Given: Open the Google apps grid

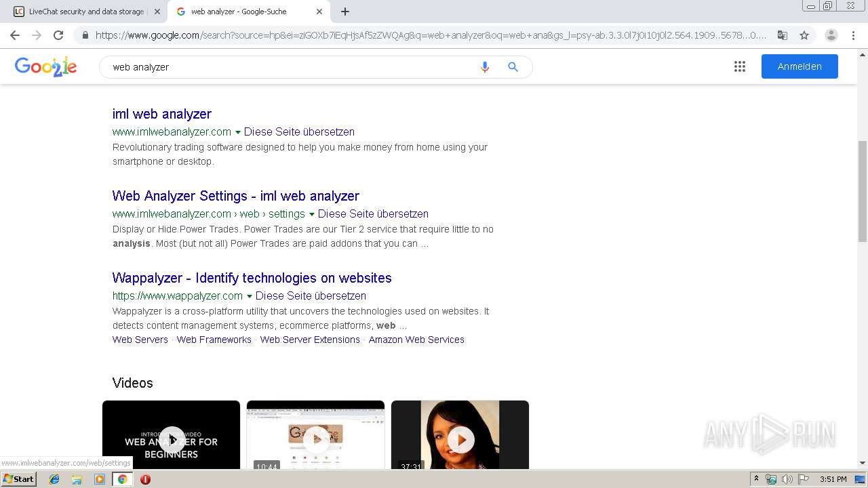Looking at the screenshot, I should (x=740, y=66).
